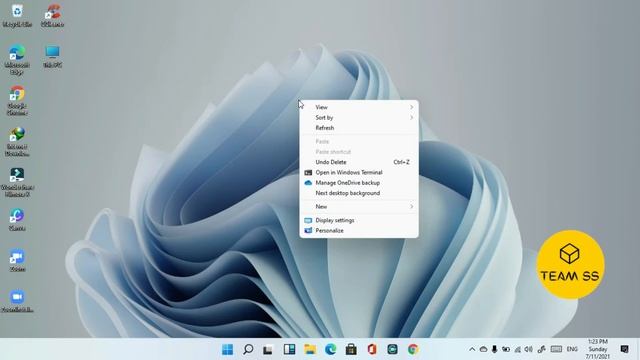Viewport: 640px width, 360px height.
Task: Select the Canva desktop shortcut
Action: tap(17, 220)
